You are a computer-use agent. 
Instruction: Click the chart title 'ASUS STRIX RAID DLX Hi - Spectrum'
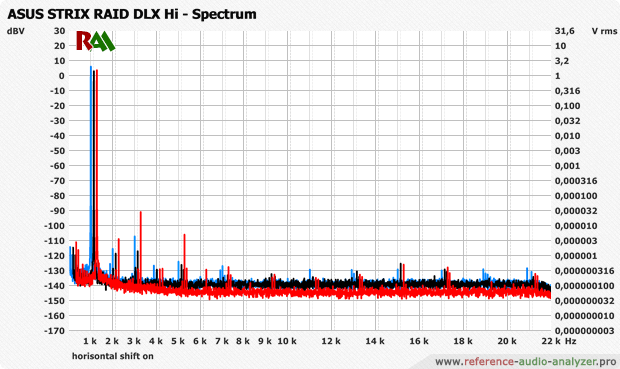coord(132,14)
